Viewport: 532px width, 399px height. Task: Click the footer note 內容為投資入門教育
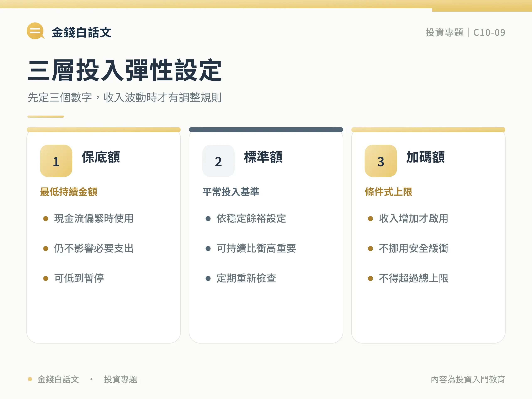[x=468, y=379]
